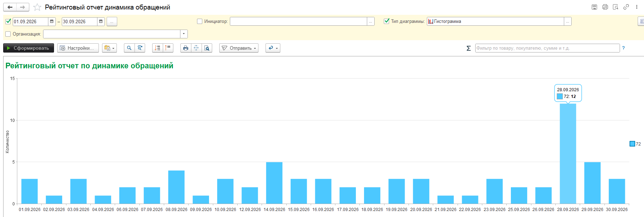Open period selection ellipsis button
This screenshot has width=644, height=217.
click(x=112, y=21)
